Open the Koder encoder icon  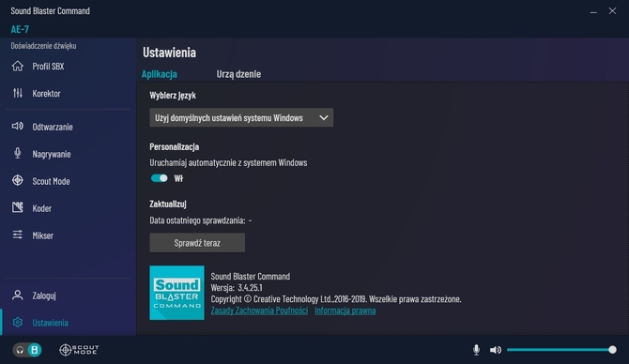pos(18,207)
